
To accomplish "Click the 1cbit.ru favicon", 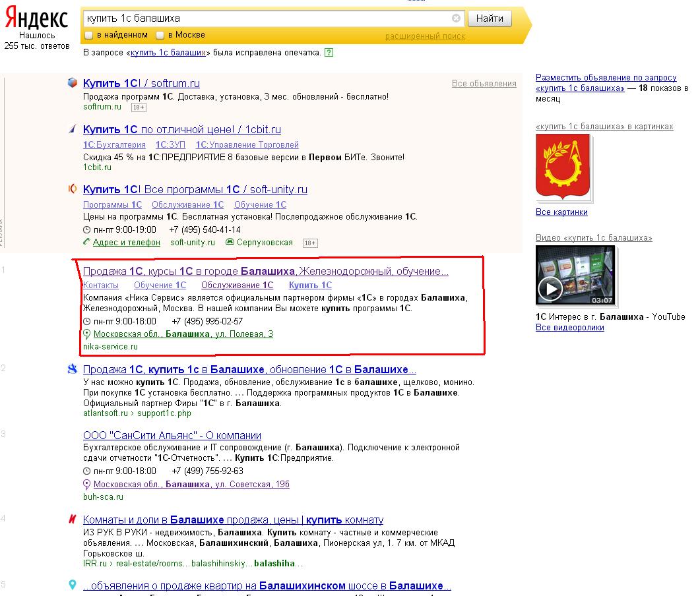I will click(73, 129).
